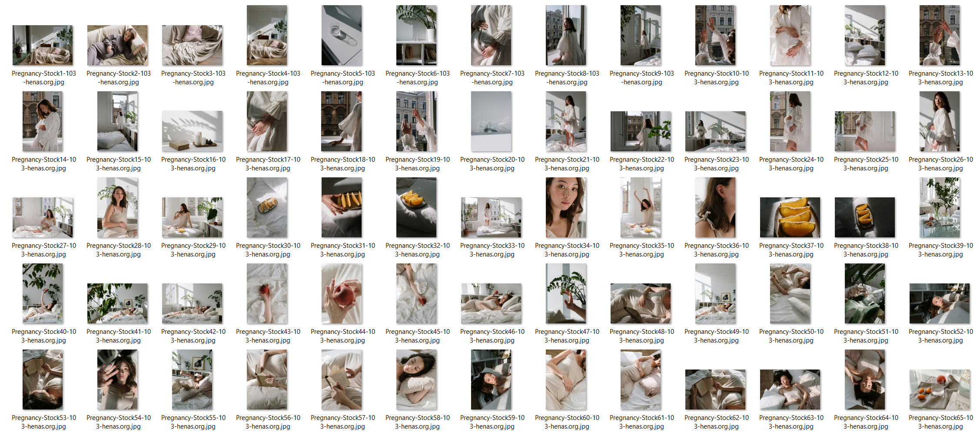
Task: Click the file name Pregnancy-Stock55-103-henas.org.jpg
Action: (x=193, y=422)
